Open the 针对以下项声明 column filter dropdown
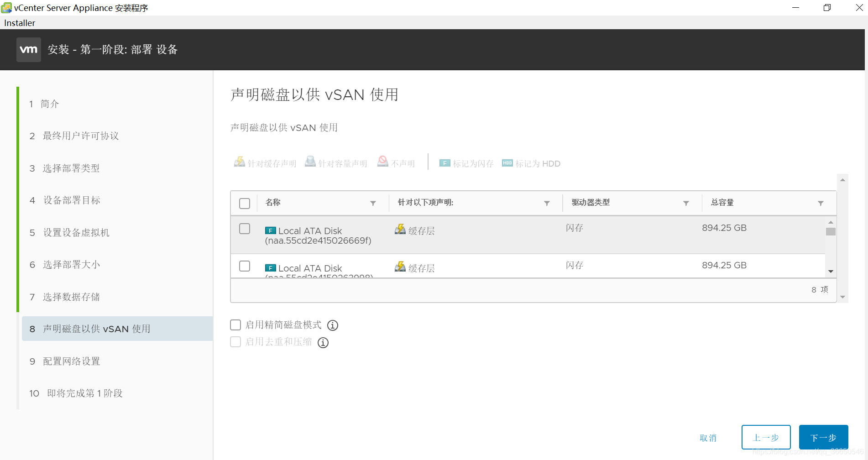The width and height of the screenshot is (868, 460). click(547, 204)
